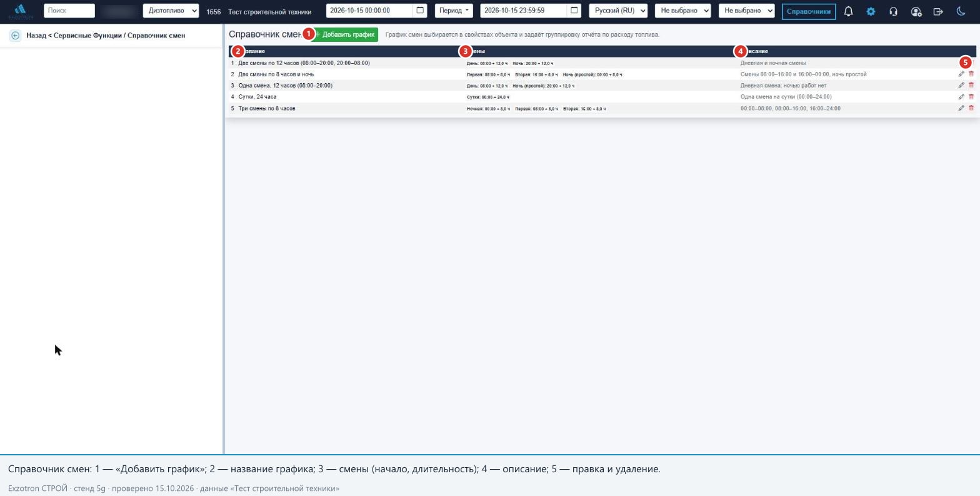The width and height of the screenshot is (980, 496).
Task: Select the row «Две смены по 12 часов (08:00–20:00, 20:00–08:00)»
Action: pos(601,63)
